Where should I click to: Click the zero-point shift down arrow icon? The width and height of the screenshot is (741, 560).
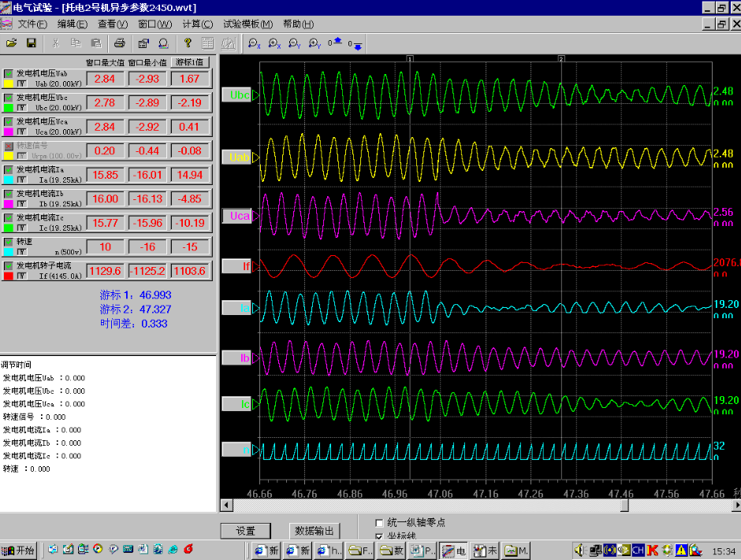click(x=356, y=44)
